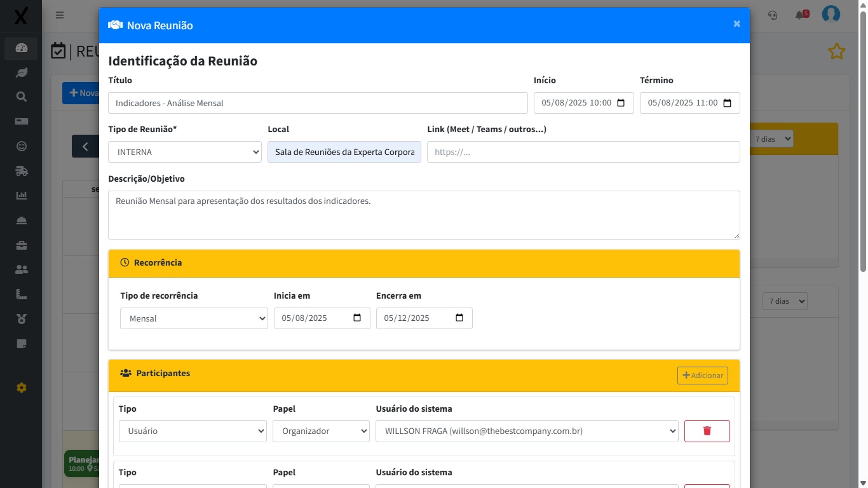
Task: Open the truck icon in sidebar
Action: click(22, 171)
